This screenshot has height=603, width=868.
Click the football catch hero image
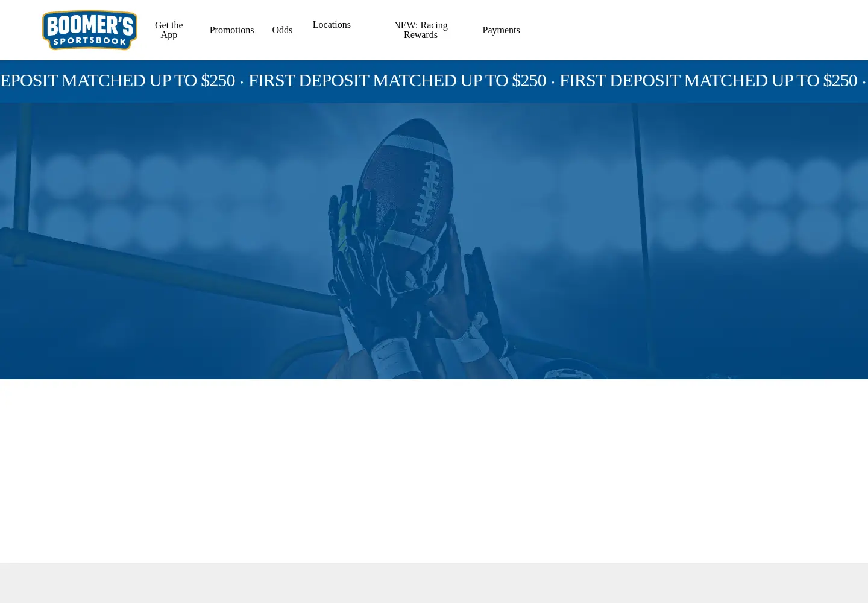point(434,241)
